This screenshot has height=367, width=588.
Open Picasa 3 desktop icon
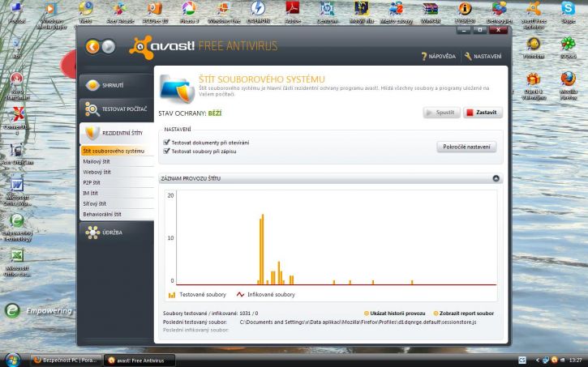[x=189, y=12]
